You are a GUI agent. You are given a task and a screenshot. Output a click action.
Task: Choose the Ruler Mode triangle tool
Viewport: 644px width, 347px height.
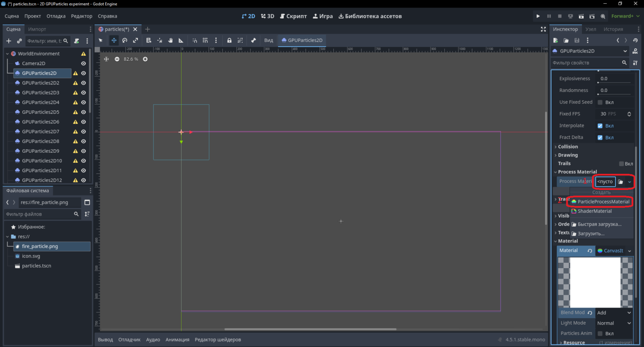[x=181, y=40]
